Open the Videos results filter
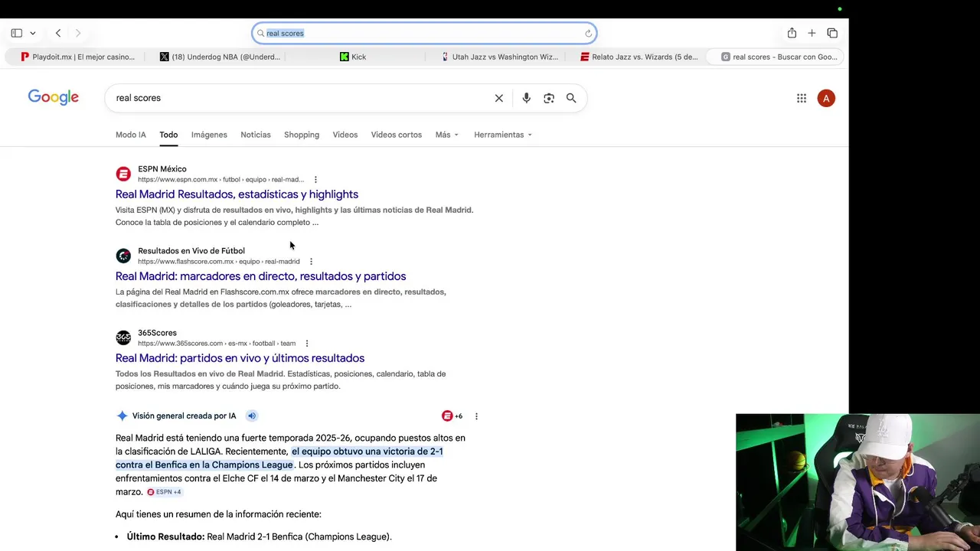 point(345,135)
